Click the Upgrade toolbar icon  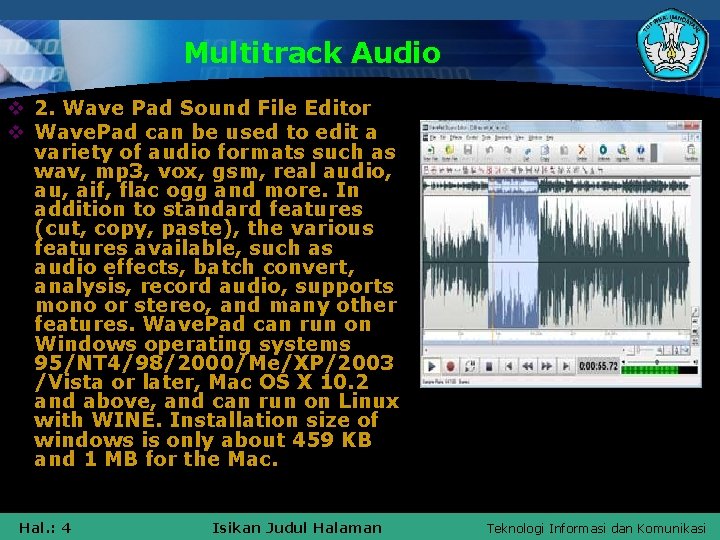tap(622, 152)
